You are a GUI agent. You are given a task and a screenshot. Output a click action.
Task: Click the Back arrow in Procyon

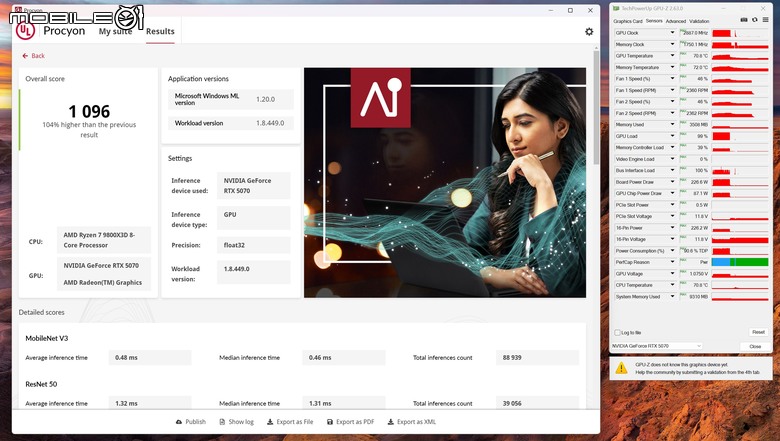pyautogui.click(x=25, y=56)
